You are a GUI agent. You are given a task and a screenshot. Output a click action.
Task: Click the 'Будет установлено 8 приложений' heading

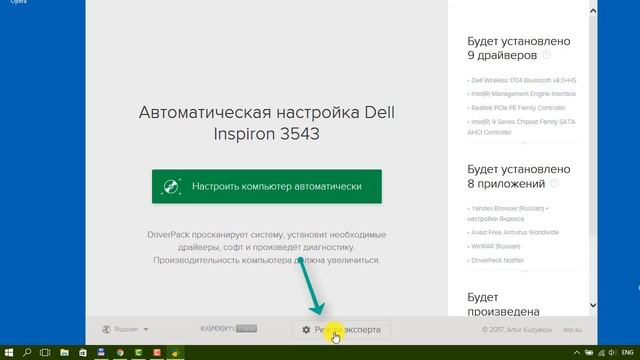point(518,176)
